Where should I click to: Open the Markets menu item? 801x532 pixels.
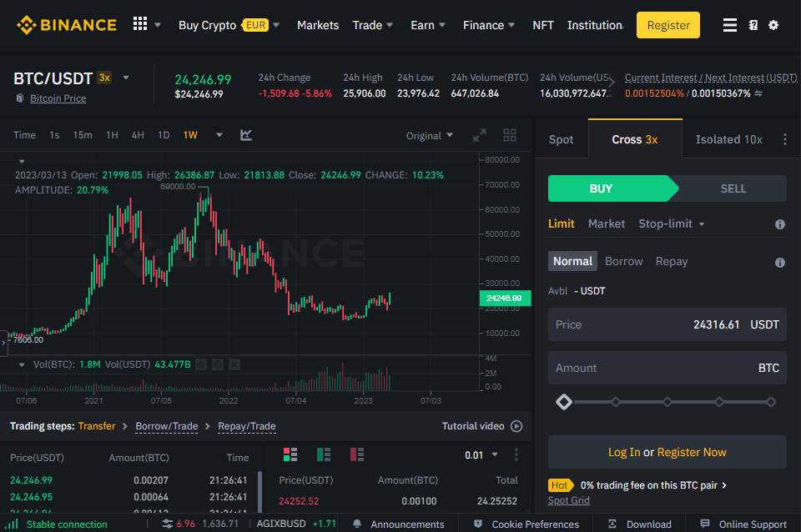coord(318,25)
